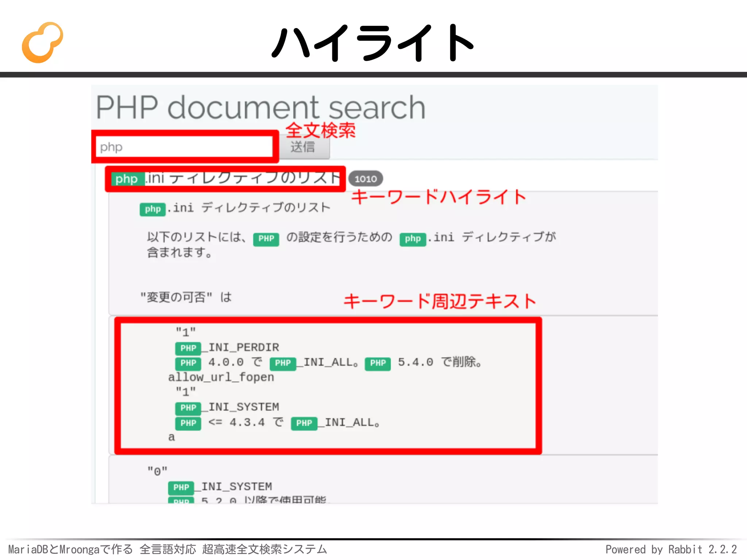Click the allow_url_fopen text
Image resolution: width=747 pixels, height=560 pixels.
click(x=221, y=377)
